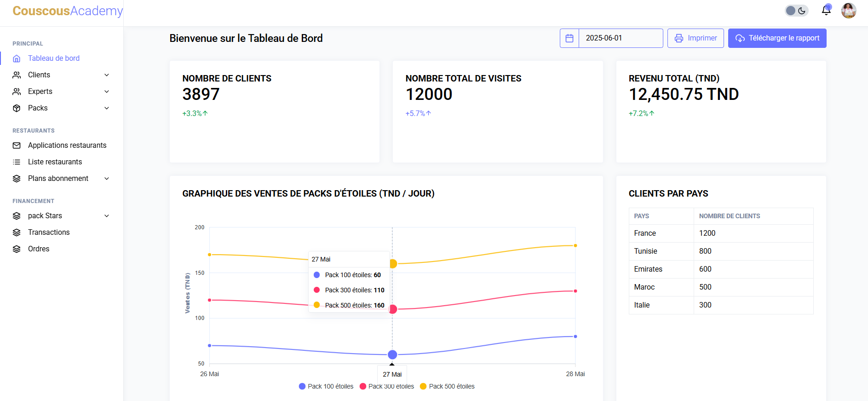Open the user profile avatar

click(848, 11)
